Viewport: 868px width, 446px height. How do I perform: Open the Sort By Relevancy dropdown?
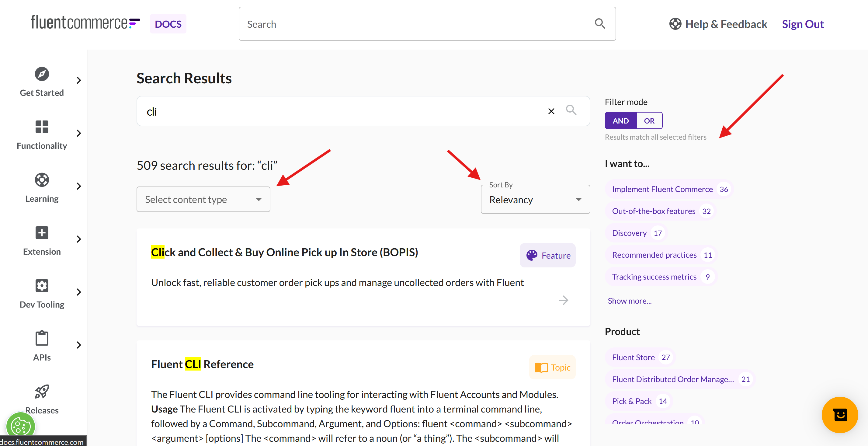535,199
